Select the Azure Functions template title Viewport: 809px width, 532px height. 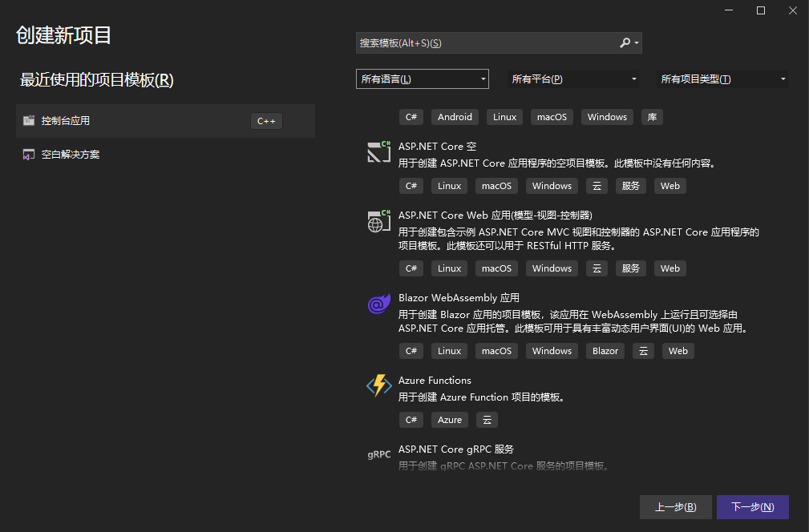(x=435, y=381)
